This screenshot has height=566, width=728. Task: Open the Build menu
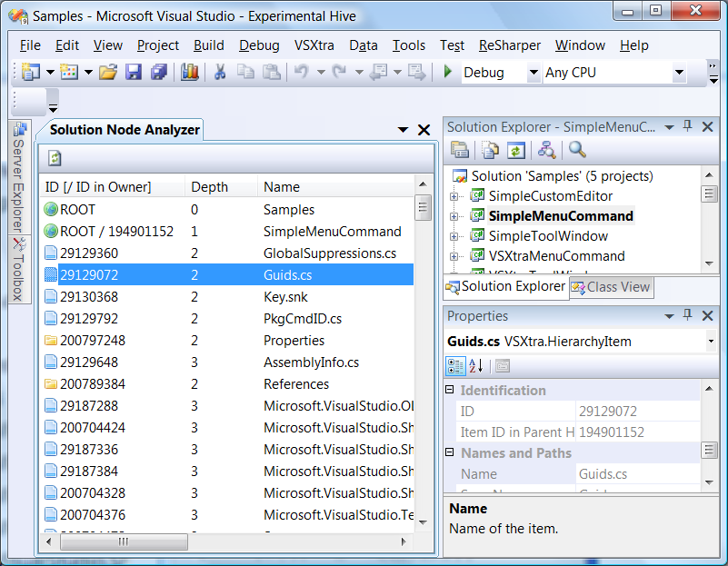tap(209, 45)
